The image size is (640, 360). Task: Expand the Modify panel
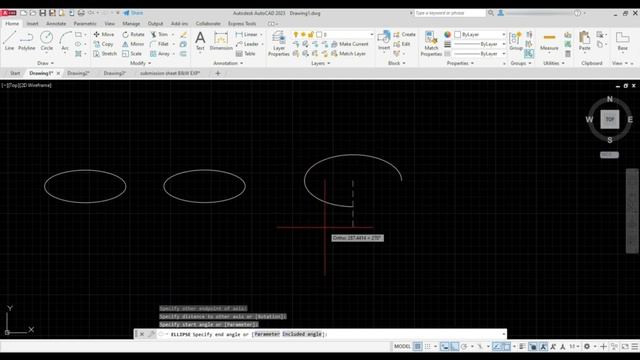(140, 63)
